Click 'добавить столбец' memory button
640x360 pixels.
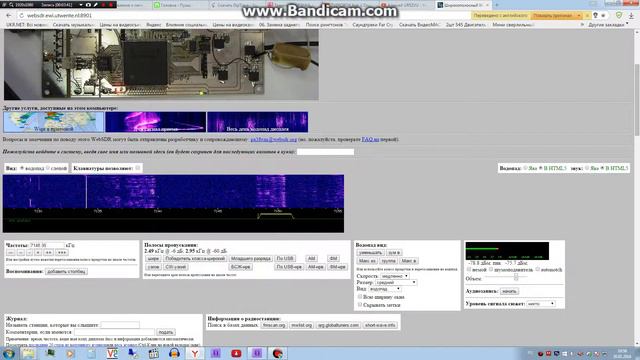point(66,271)
